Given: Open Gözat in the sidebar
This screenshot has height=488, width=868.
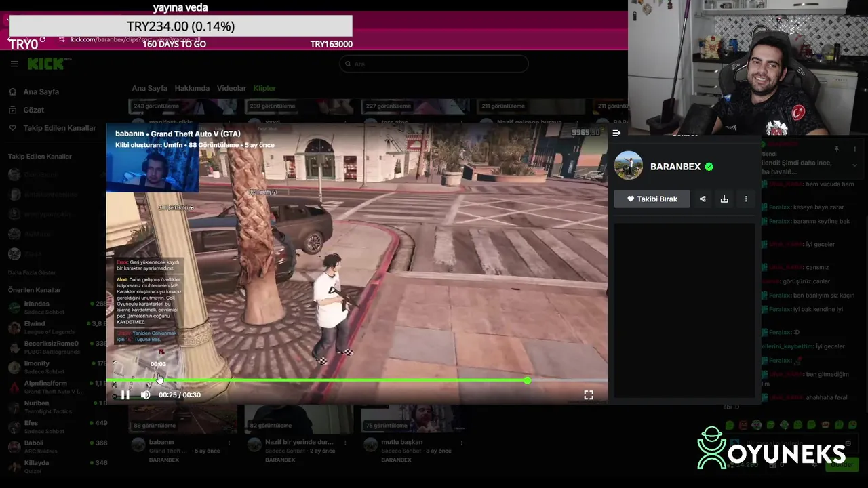Looking at the screenshot, I should [34, 110].
